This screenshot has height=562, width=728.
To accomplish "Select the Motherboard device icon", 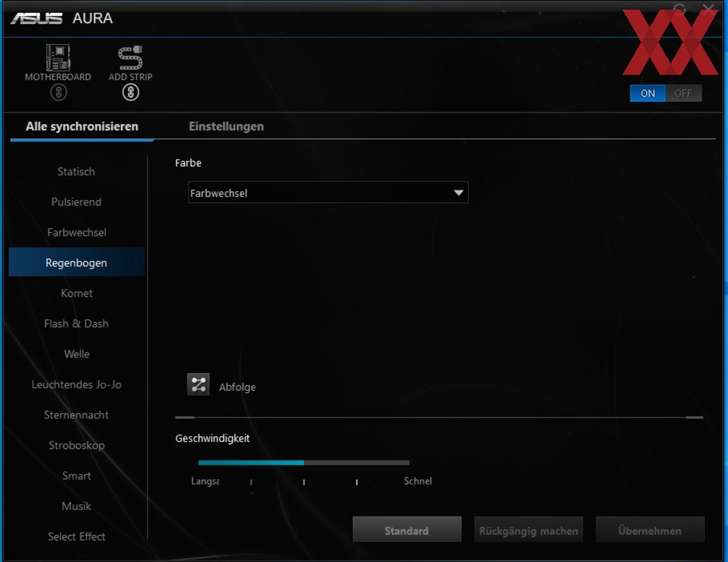I will click(58, 58).
